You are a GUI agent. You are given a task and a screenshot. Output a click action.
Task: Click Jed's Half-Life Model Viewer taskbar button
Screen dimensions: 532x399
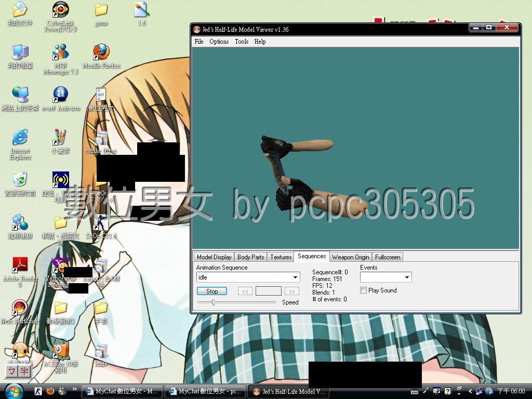(x=289, y=391)
